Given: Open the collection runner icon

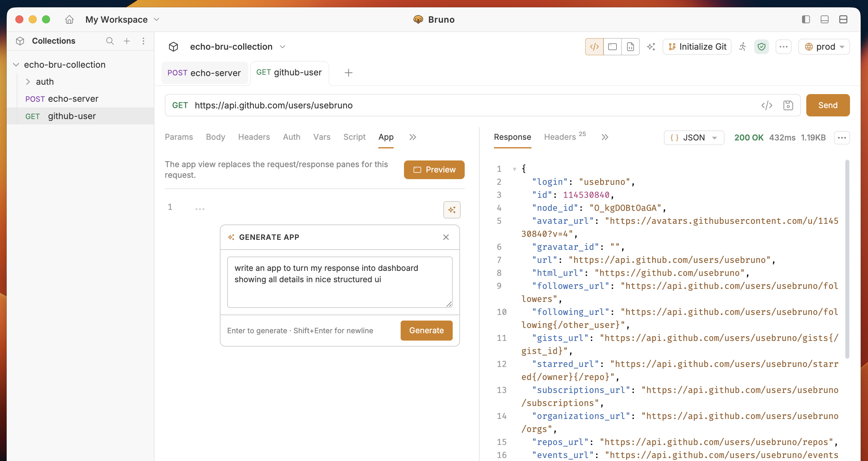Looking at the screenshot, I should click(x=743, y=46).
